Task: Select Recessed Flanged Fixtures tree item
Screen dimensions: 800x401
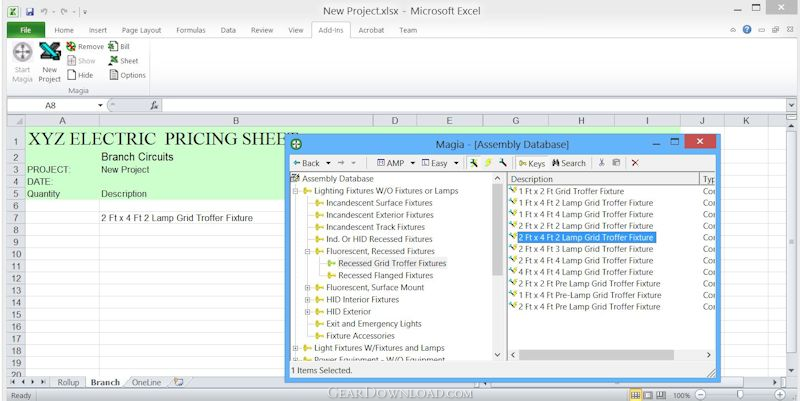Action: [x=385, y=275]
